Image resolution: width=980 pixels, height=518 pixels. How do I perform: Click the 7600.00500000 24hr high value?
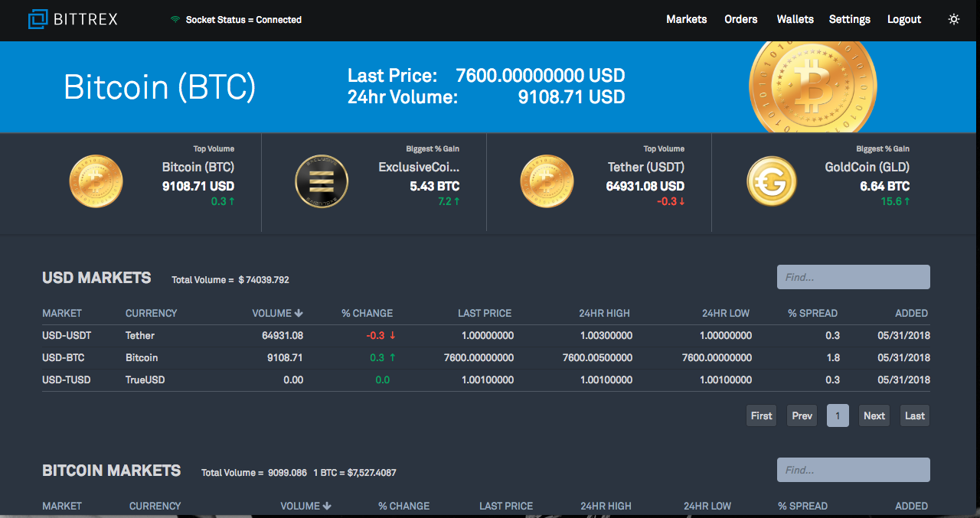[x=597, y=357]
